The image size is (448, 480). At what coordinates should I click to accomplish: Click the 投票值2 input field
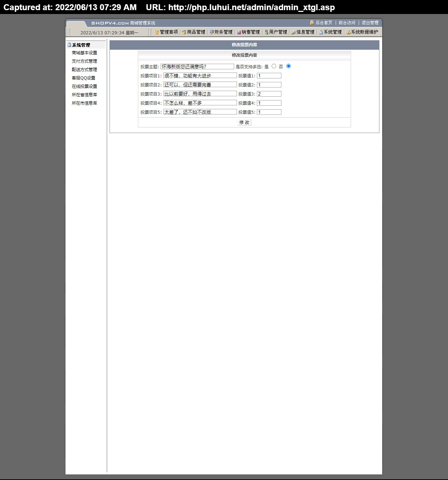269,85
